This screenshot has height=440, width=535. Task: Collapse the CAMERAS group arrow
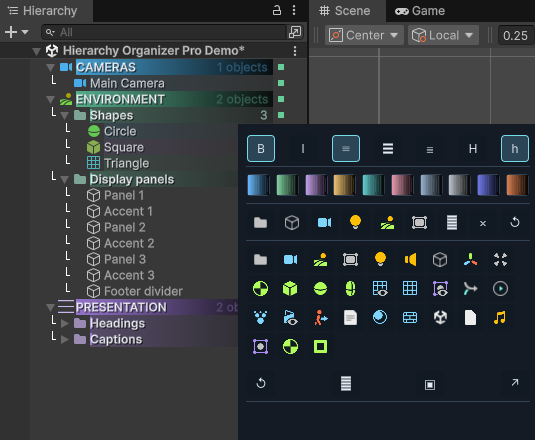coord(50,68)
